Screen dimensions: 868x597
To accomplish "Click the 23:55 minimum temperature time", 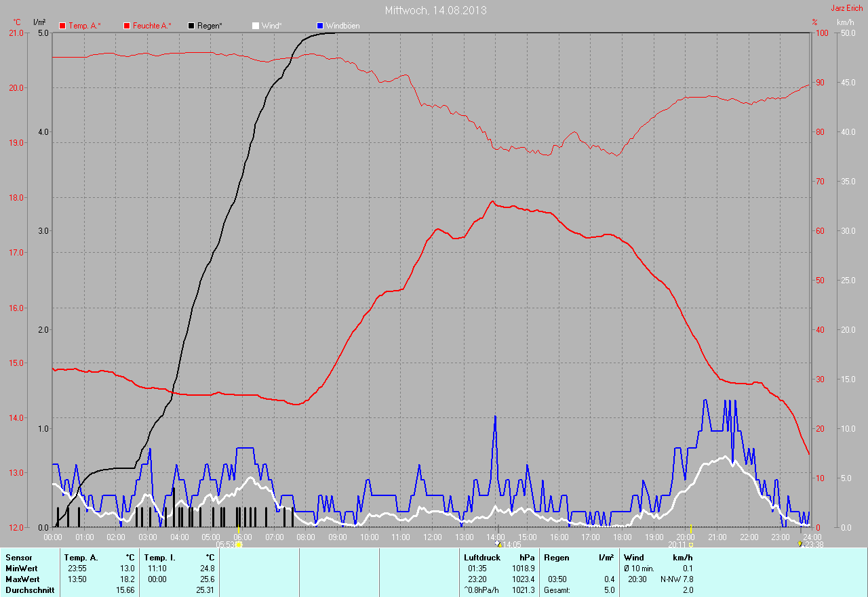I will pos(79,569).
